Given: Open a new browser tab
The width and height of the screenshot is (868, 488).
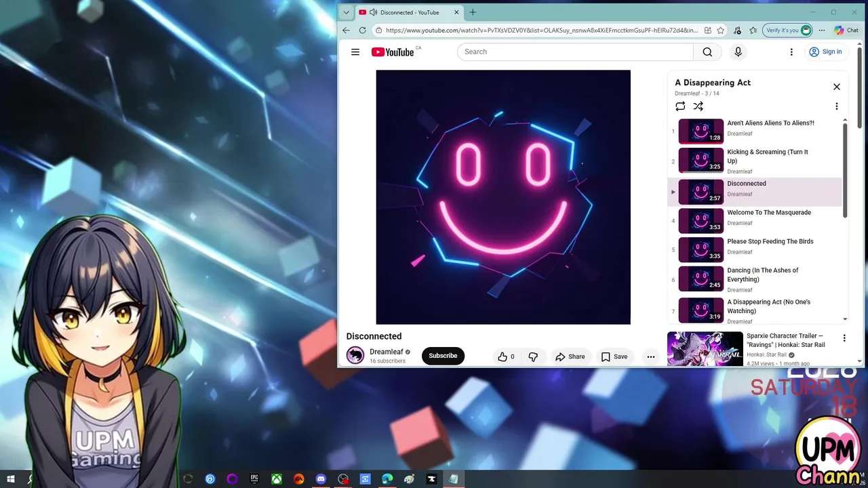Looking at the screenshot, I should [x=473, y=12].
